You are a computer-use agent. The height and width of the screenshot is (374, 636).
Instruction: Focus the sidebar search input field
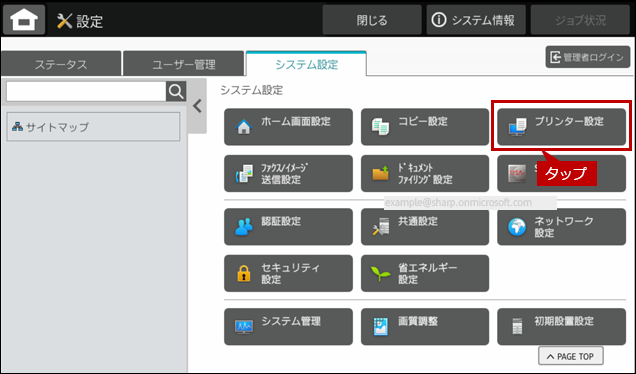[x=86, y=92]
